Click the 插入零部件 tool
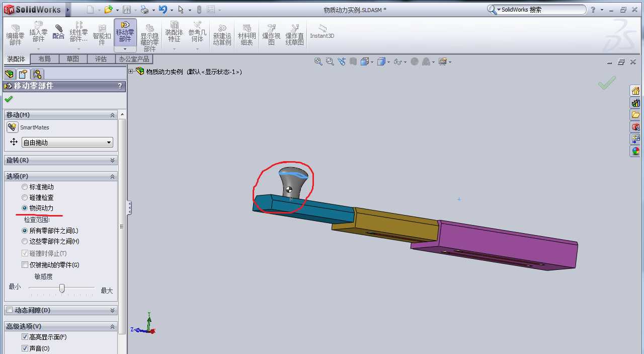This screenshot has height=354, width=644. [x=38, y=32]
